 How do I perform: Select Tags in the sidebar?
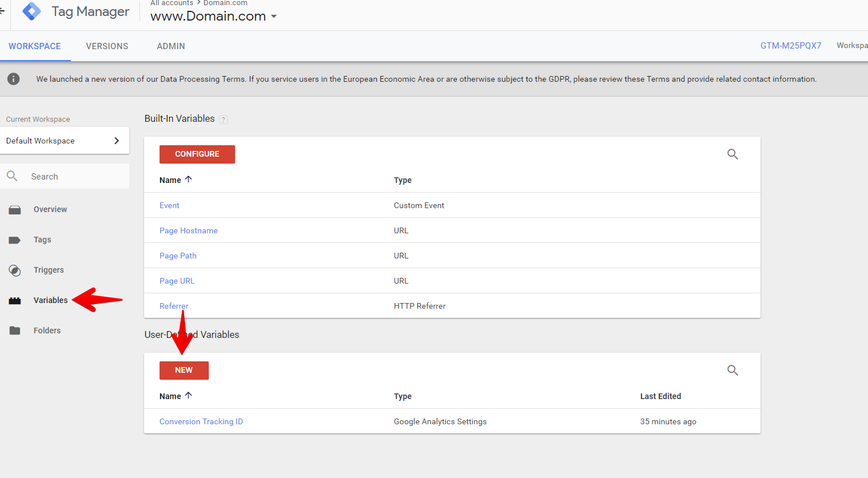pos(42,240)
